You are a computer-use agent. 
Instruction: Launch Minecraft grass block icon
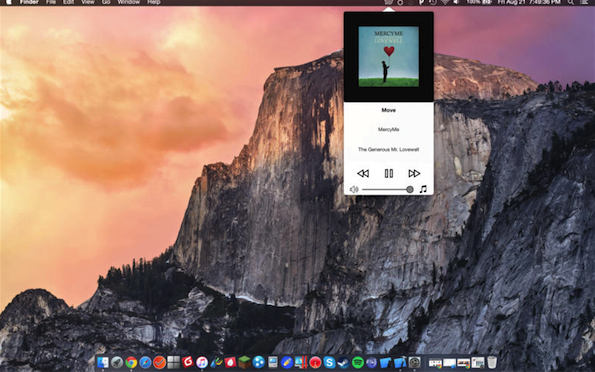[x=245, y=363]
